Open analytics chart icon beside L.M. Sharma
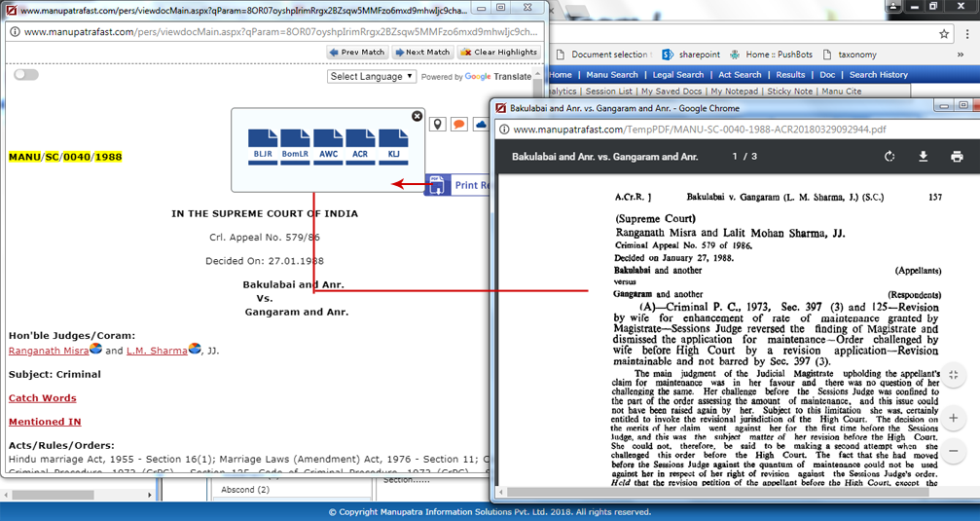This screenshot has height=521, width=980. click(195, 349)
